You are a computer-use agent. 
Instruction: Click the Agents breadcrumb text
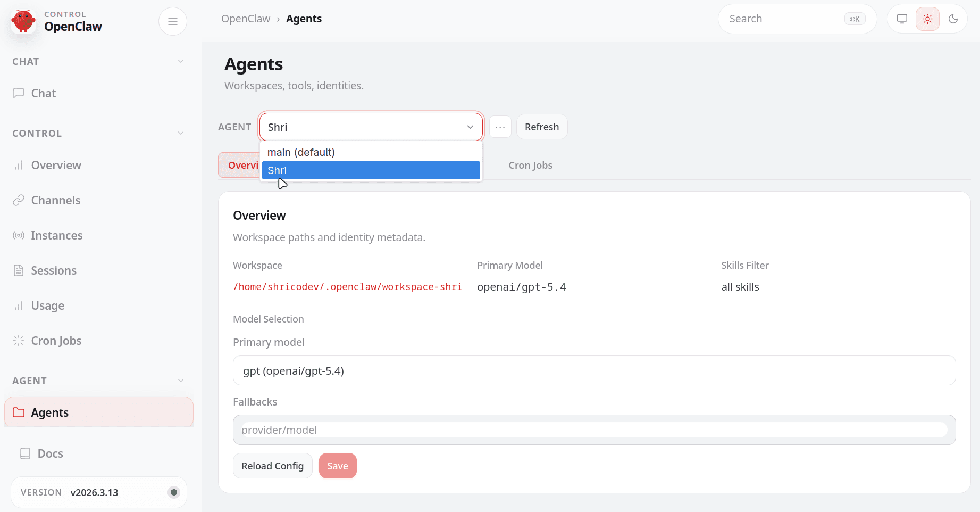coord(304,19)
